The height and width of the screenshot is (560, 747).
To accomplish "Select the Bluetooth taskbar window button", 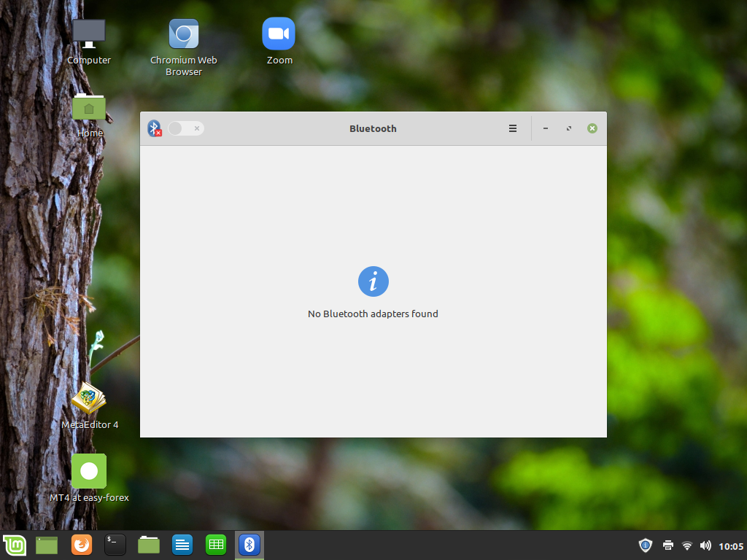I will 249,545.
